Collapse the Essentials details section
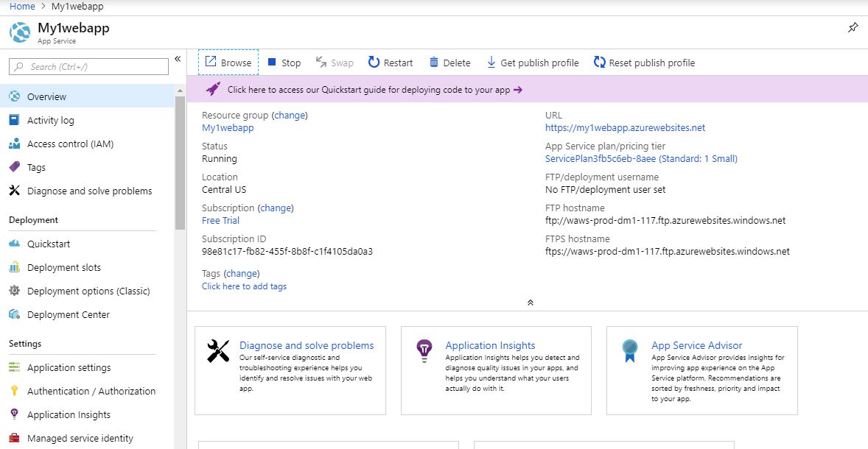The height and width of the screenshot is (449, 868). tap(530, 302)
